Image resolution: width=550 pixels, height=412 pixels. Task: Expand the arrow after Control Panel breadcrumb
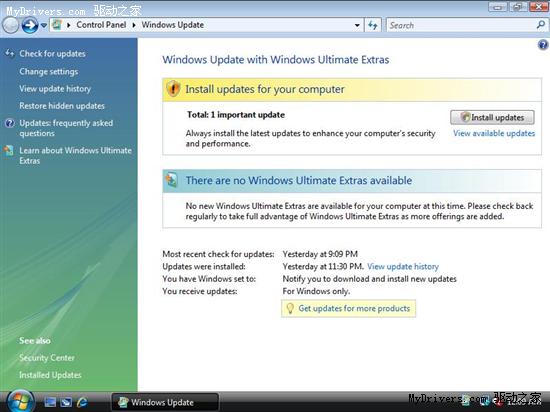(x=134, y=25)
